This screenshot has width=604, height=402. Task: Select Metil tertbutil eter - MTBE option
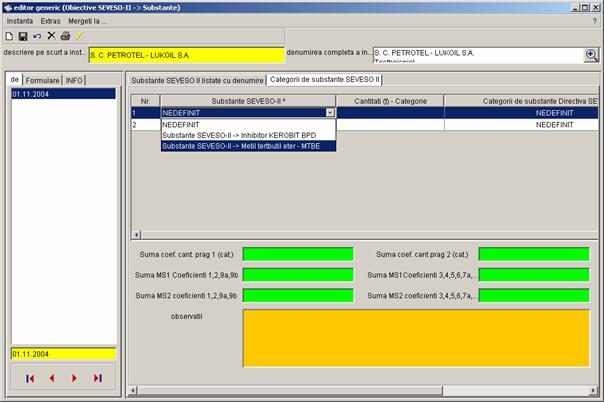(x=247, y=146)
